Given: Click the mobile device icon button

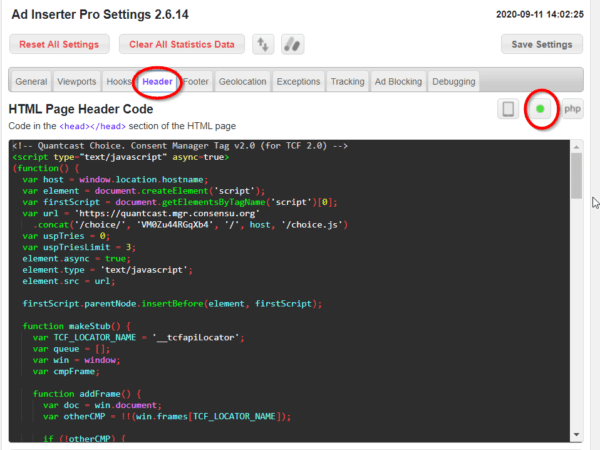Looking at the screenshot, I should 509,108.
